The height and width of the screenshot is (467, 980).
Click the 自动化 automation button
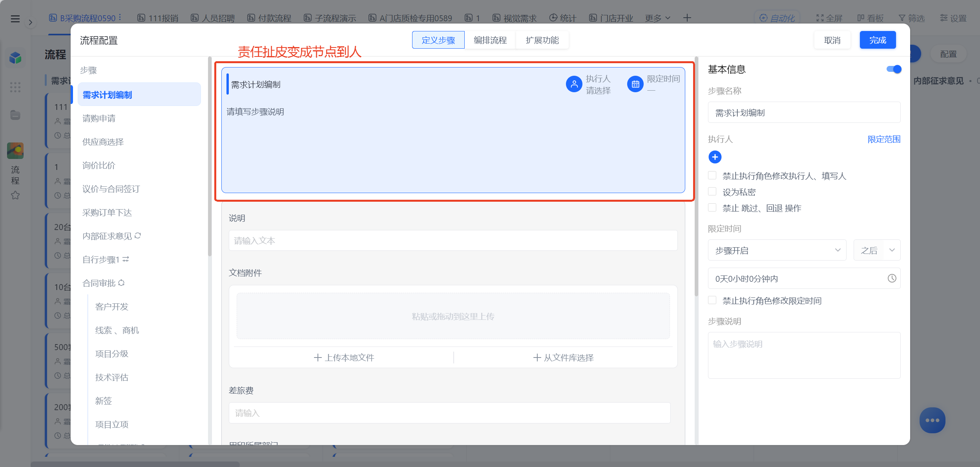[777, 18]
